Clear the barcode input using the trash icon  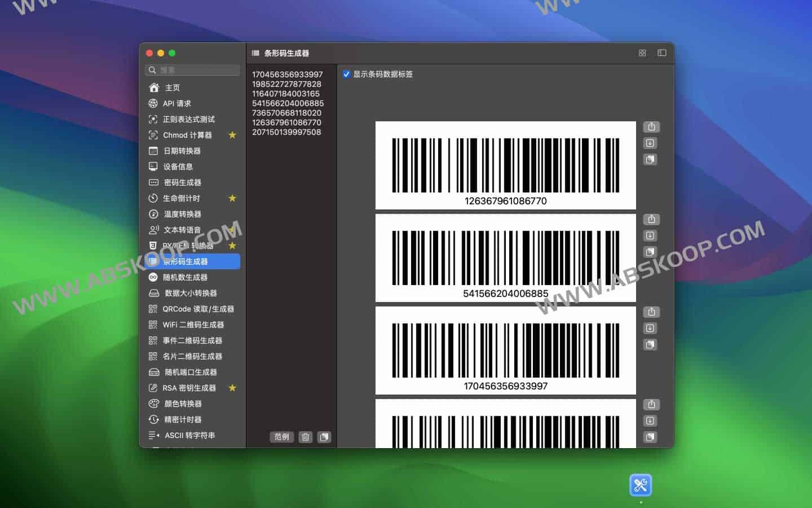click(304, 437)
